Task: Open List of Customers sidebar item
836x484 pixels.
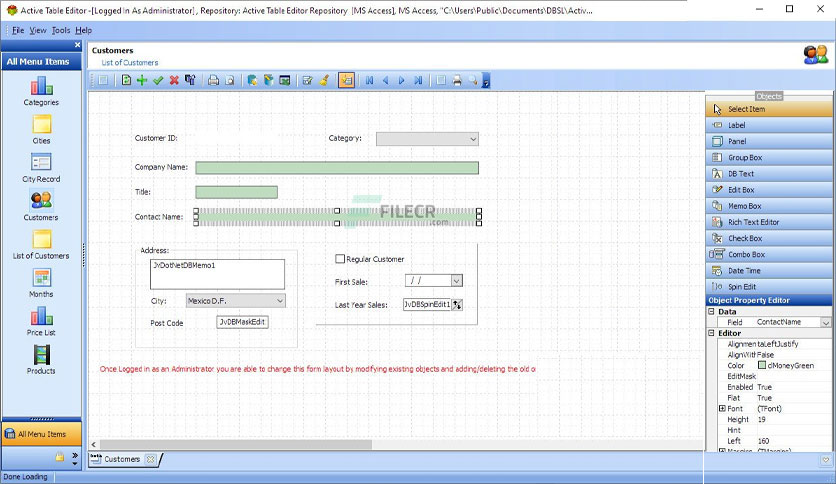Action: tap(41, 245)
